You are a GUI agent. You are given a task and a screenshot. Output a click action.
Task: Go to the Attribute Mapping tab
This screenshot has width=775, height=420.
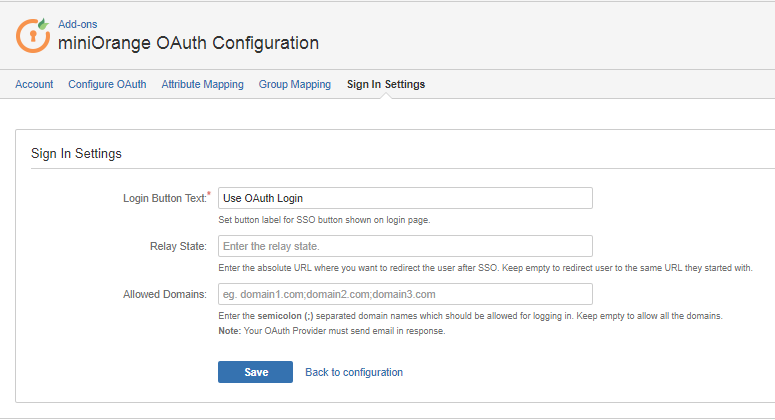(203, 84)
